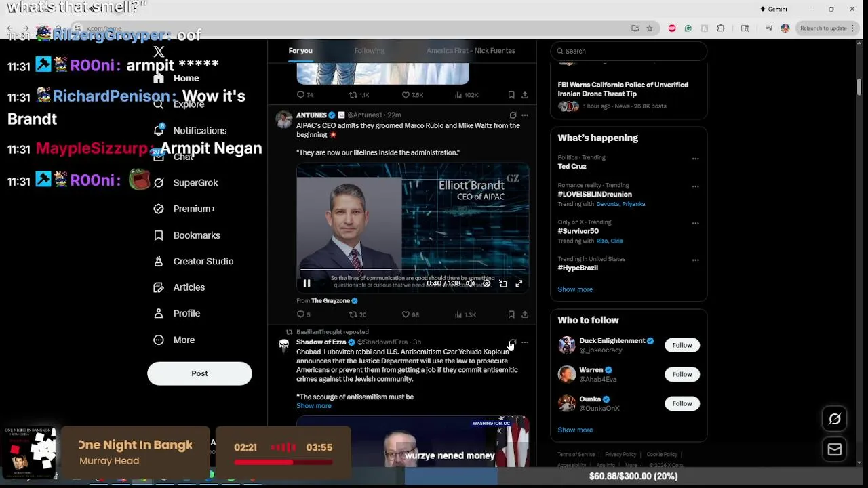Click the X logo
Image resolution: width=868 pixels, height=488 pixels.
tap(159, 52)
